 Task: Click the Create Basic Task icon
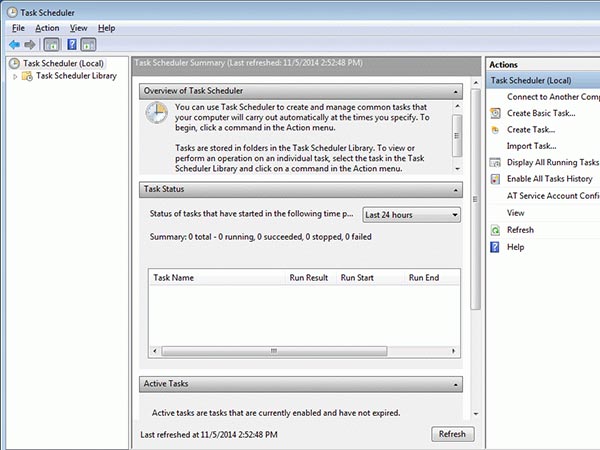click(x=494, y=113)
